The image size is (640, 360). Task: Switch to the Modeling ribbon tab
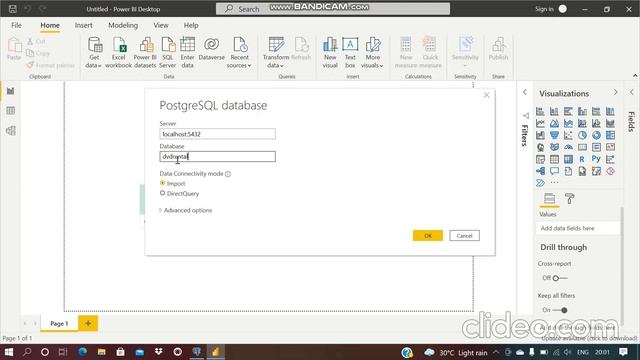click(123, 25)
